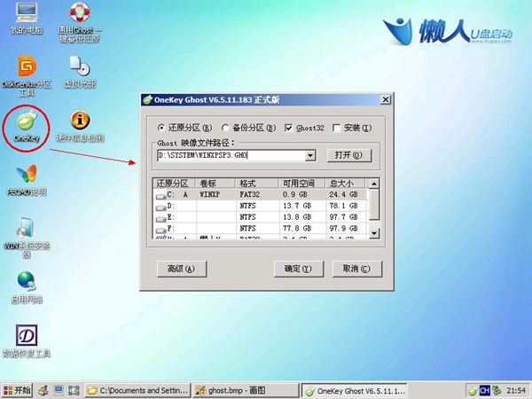Image resolution: width=532 pixels, height=399 pixels.
Task: Click the CH language indicator in tray
Action: tap(484, 391)
